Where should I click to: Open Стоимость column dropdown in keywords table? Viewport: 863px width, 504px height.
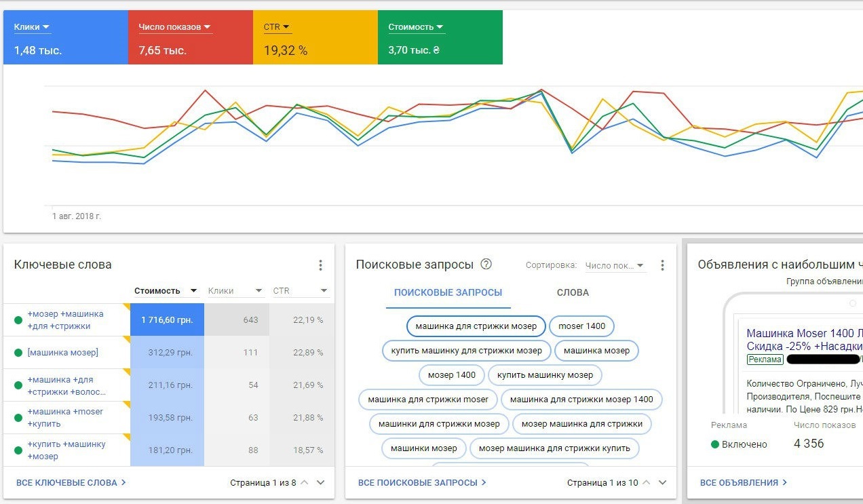click(x=194, y=291)
